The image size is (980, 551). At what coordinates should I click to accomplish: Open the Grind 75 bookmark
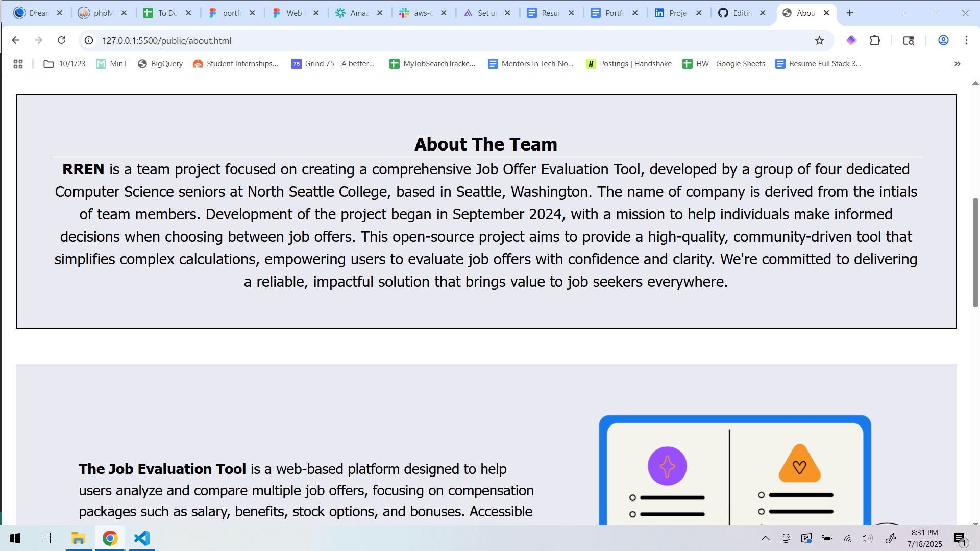coord(333,64)
